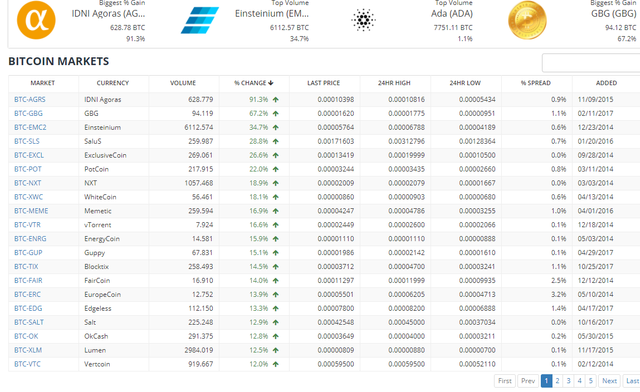Go to pagination page 2
This screenshot has height=392, width=640.
pyautogui.click(x=558, y=381)
